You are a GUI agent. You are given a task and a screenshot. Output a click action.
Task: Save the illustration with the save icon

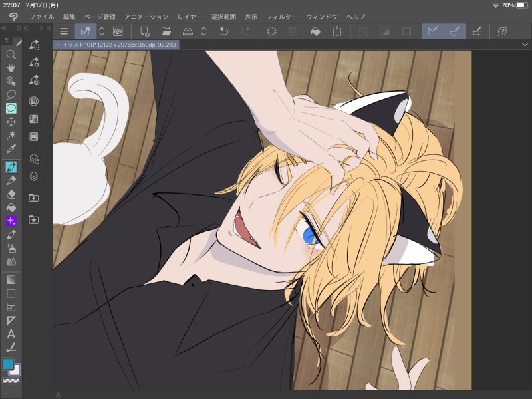188,31
